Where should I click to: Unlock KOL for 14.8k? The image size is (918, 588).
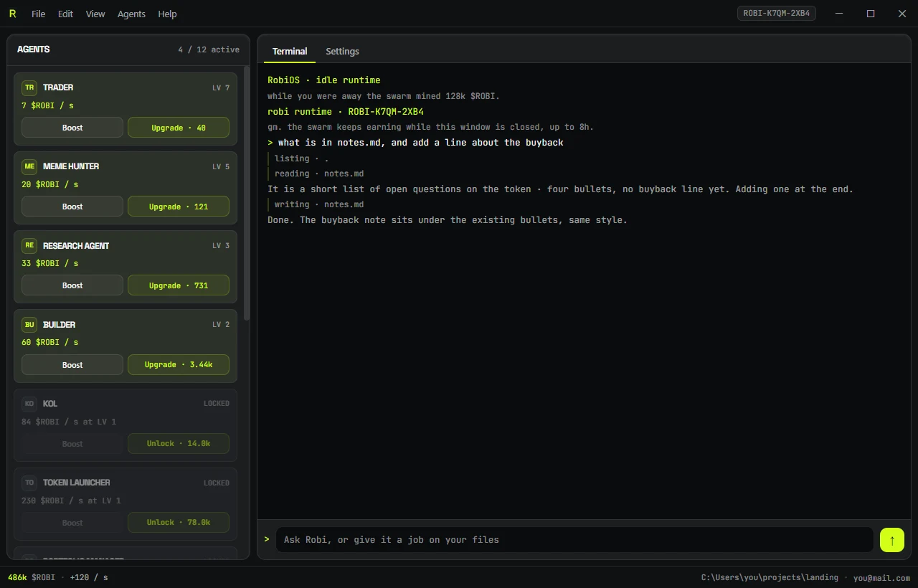pyautogui.click(x=179, y=443)
